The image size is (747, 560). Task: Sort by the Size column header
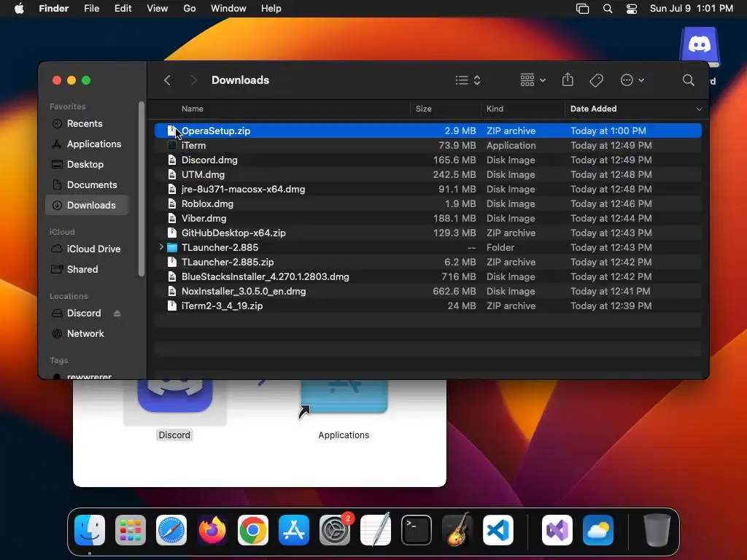(x=423, y=109)
